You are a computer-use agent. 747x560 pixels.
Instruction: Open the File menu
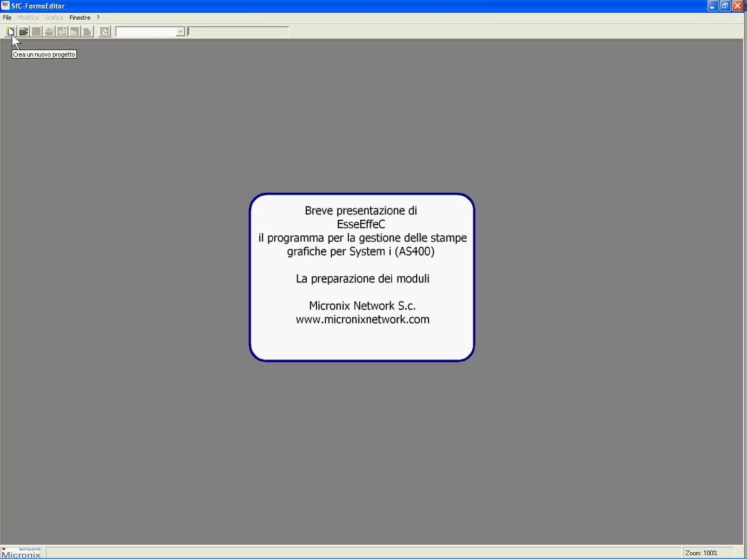(7, 17)
